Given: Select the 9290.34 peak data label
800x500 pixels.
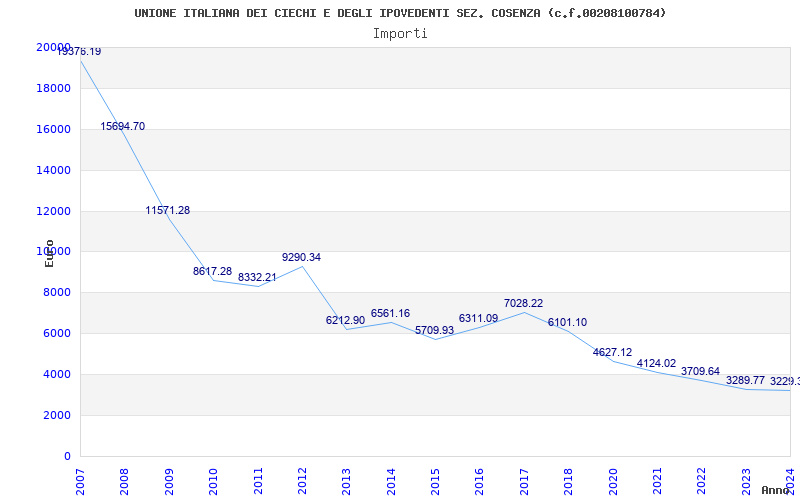Looking at the screenshot, I should pos(301,258).
